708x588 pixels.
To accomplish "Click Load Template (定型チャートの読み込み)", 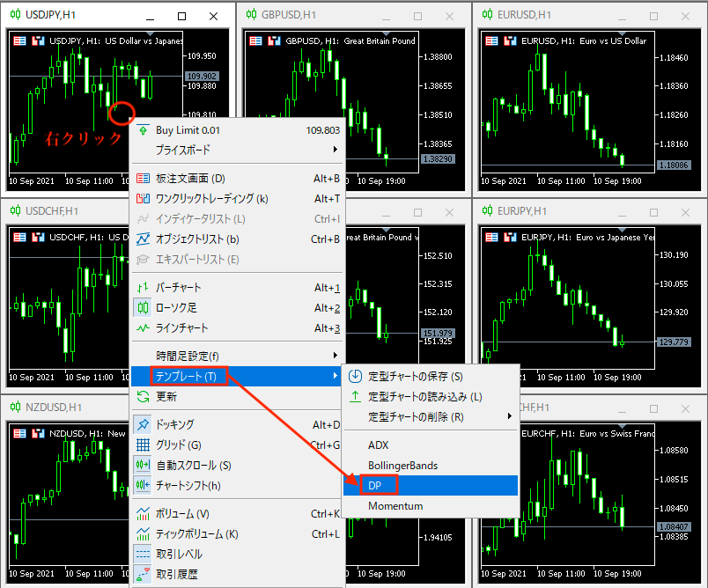I will [424, 397].
